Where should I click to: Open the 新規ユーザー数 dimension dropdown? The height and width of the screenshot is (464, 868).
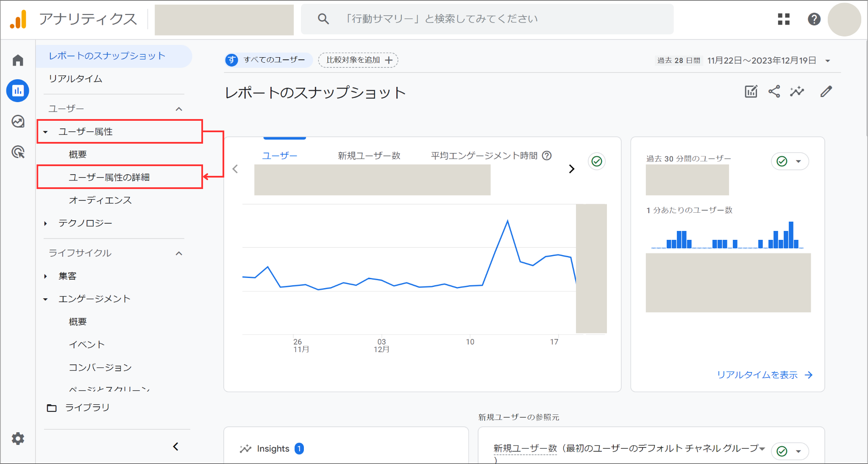[762, 448]
